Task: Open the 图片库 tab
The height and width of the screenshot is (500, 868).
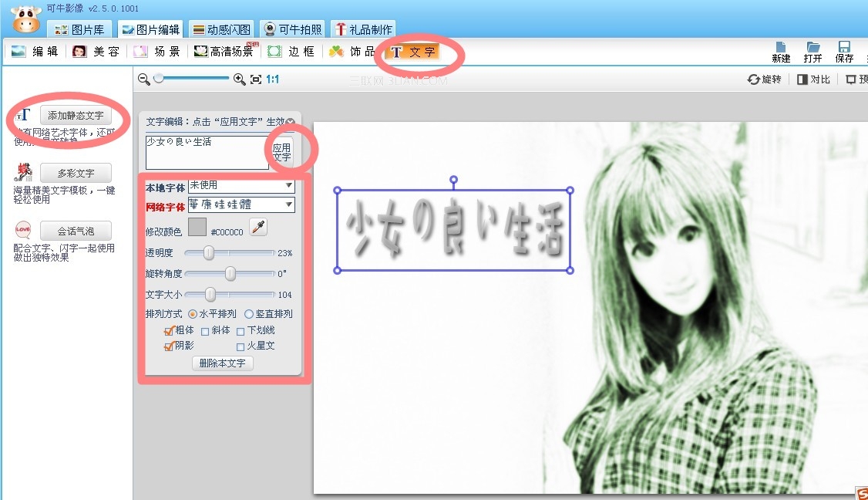Action: coord(79,29)
